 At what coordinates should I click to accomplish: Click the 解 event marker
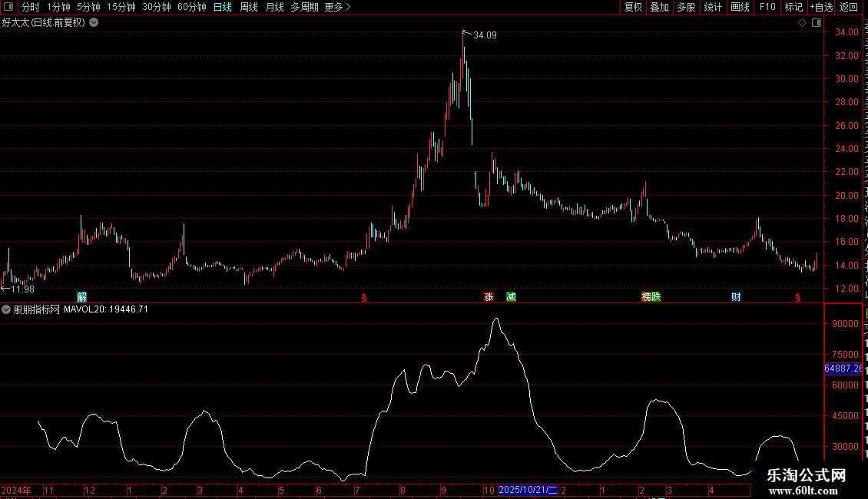point(82,297)
